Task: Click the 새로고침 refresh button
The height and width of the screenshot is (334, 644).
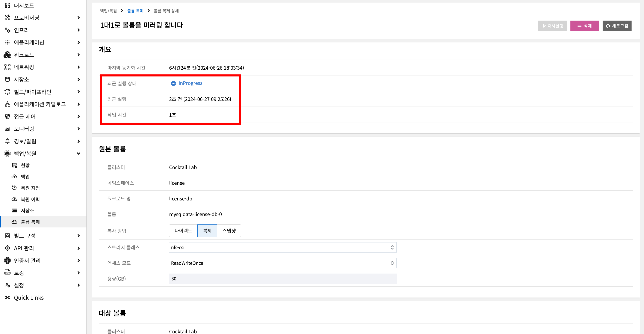Action: click(x=617, y=26)
